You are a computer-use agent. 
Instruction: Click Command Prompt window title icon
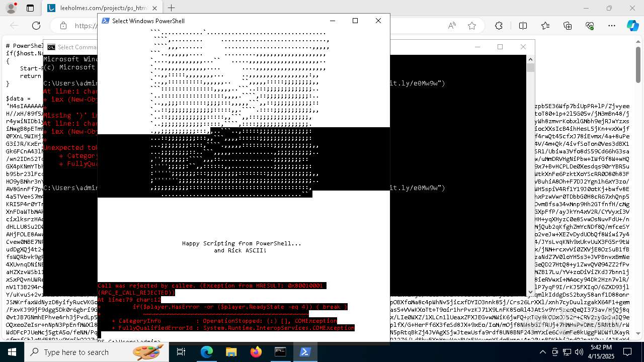pos(51,47)
